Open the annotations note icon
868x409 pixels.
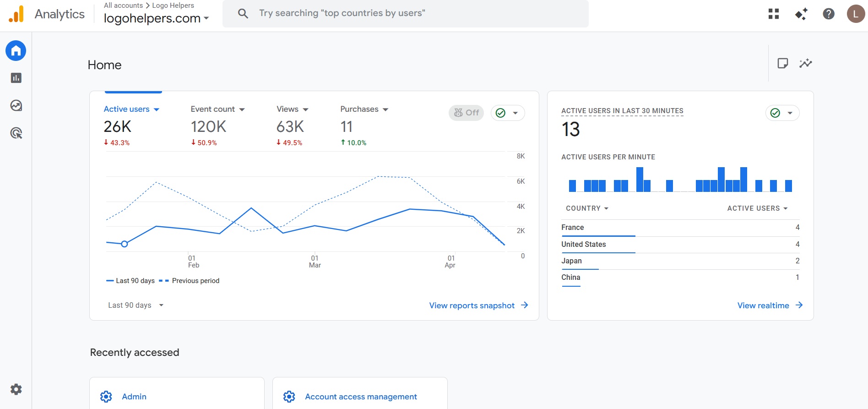coord(783,63)
